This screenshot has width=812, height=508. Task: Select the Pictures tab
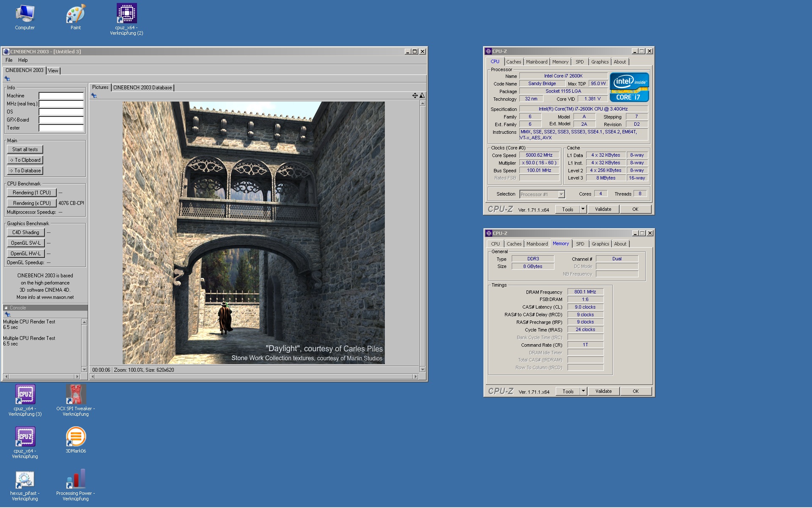100,87
